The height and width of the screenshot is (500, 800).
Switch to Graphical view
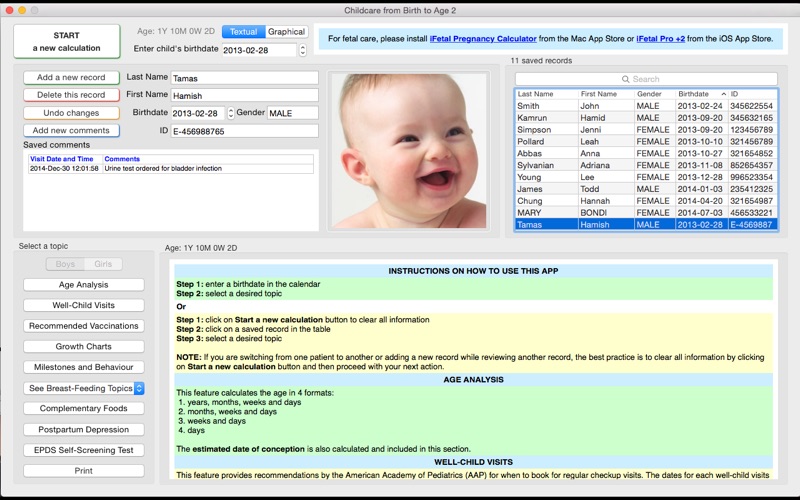[x=286, y=32]
